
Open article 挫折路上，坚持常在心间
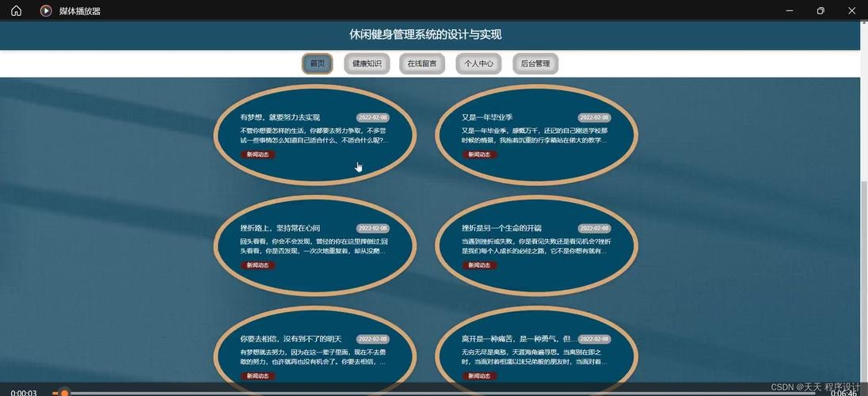click(x=280, y=228)
